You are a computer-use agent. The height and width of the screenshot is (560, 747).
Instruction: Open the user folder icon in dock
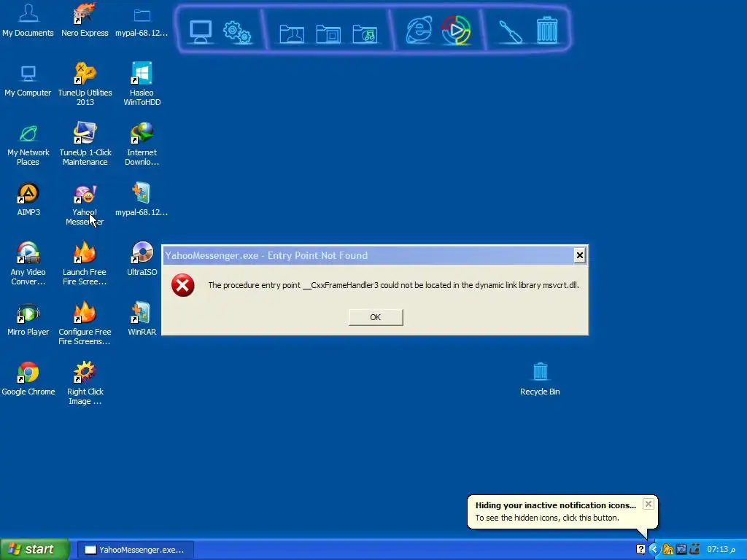coord(292,34)
